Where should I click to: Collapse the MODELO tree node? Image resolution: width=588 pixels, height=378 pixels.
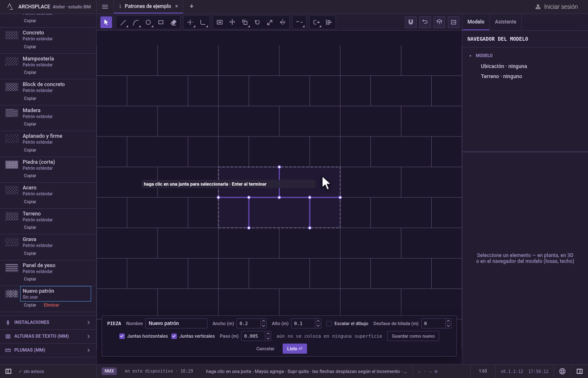tap(470, 55)
